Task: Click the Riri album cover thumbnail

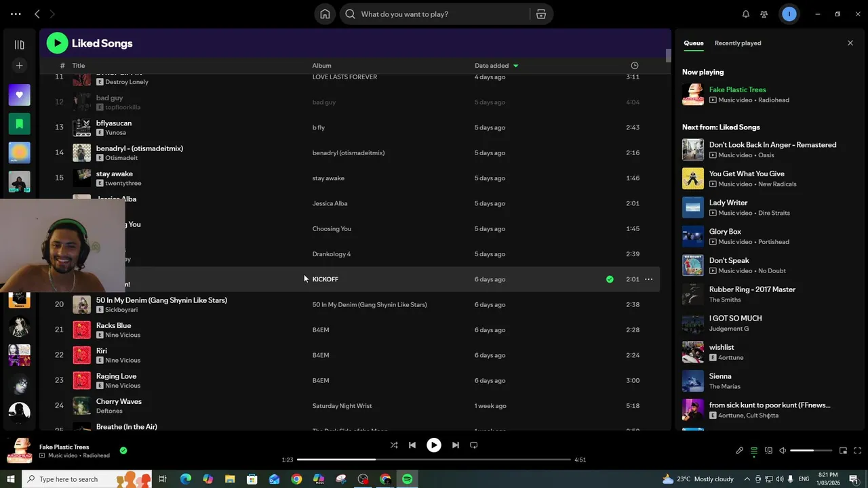Action: point(81,355)
